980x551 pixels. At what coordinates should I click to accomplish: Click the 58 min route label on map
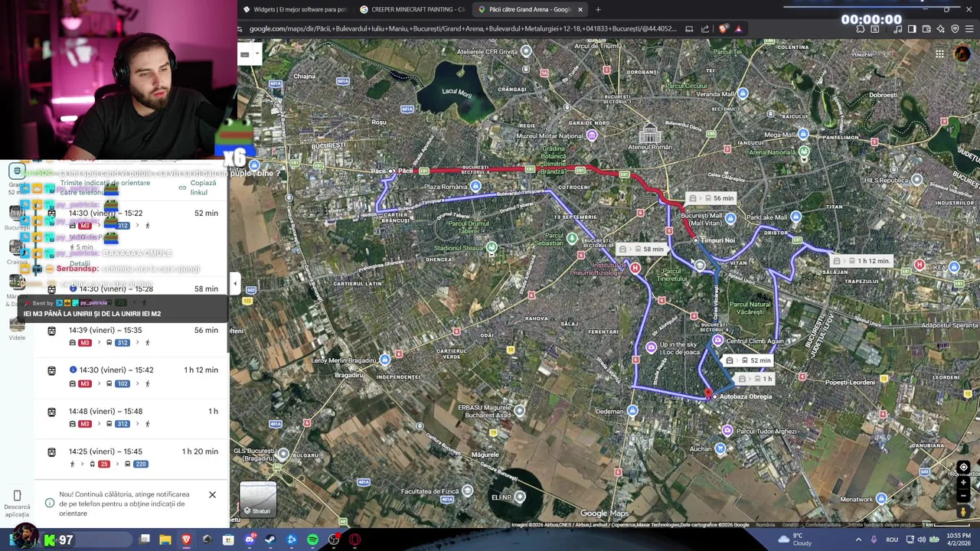pos(643,249)
